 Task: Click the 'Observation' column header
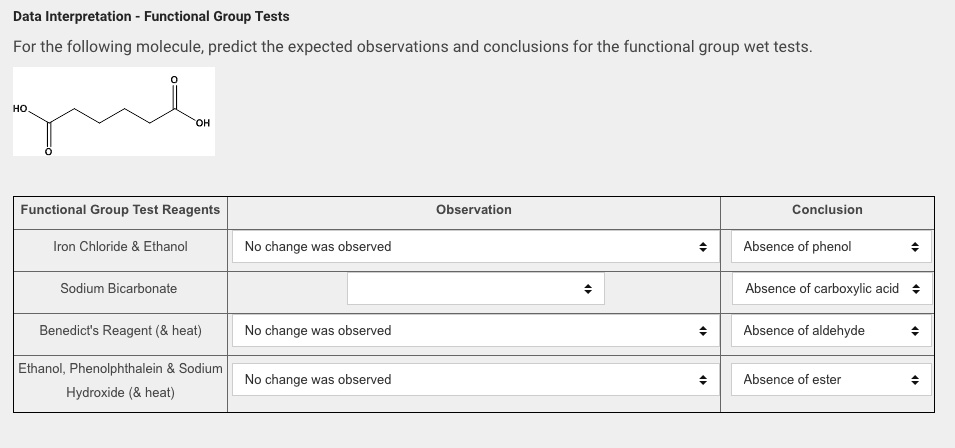point(474,210)
